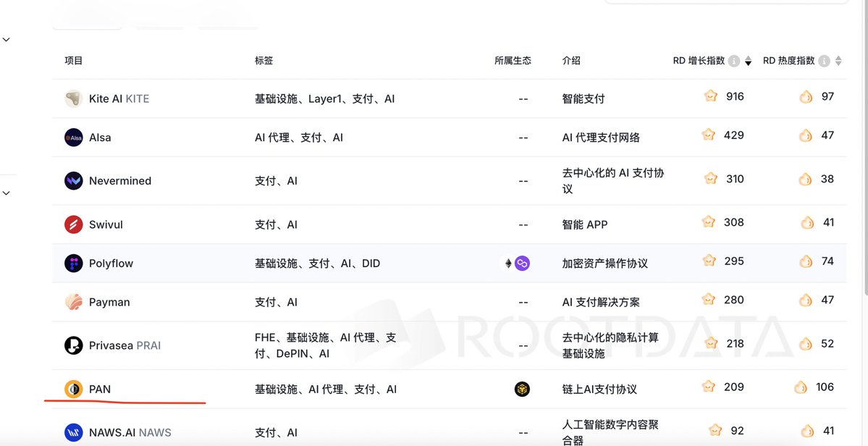Open the Nevermined project logo

point(74,180)
